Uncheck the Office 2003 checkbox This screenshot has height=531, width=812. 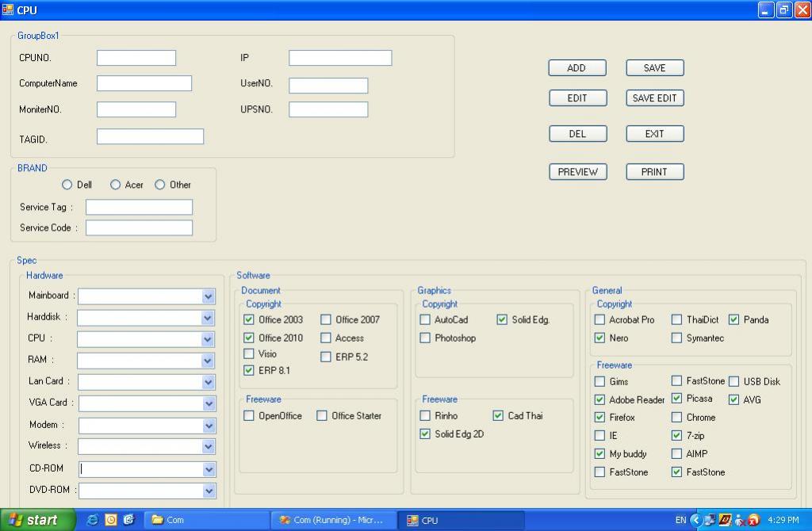click(249, 319)
